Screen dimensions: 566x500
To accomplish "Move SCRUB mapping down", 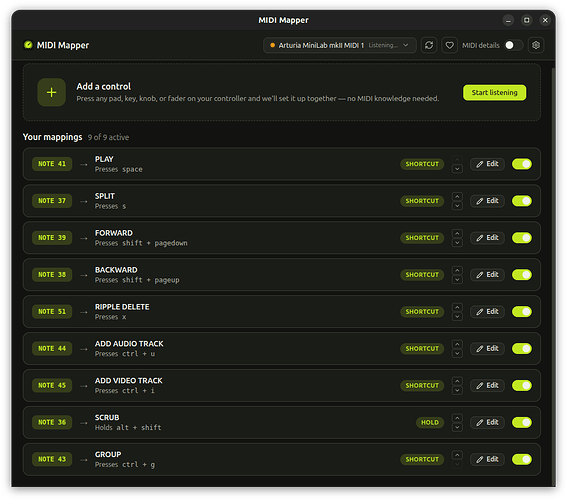I will click(457, 427).
